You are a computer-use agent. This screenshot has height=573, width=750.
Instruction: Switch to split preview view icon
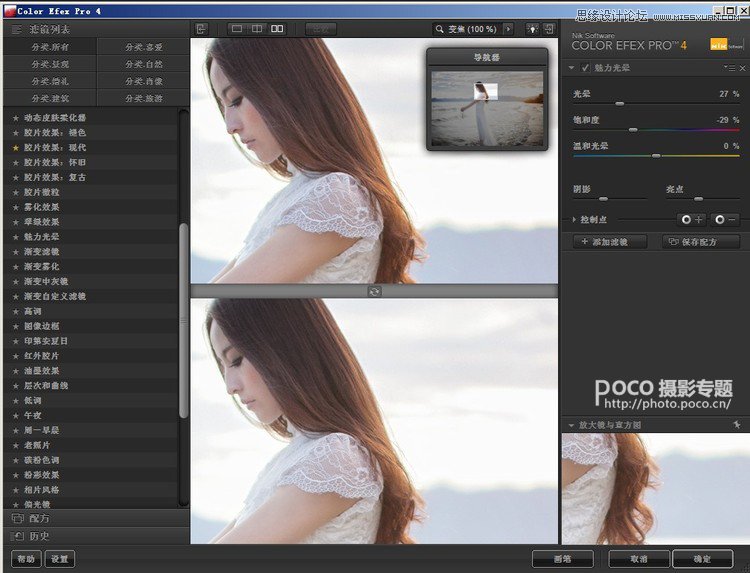coord(257,29)
